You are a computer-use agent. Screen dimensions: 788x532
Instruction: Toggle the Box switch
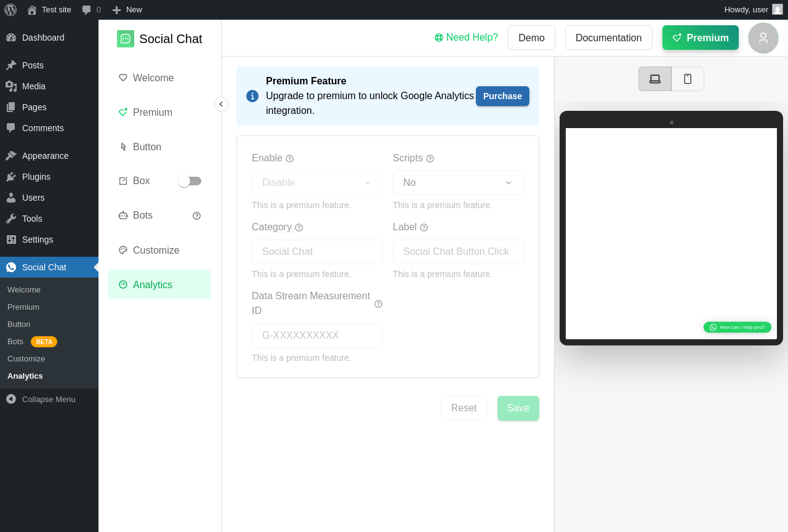click(190, 181)
